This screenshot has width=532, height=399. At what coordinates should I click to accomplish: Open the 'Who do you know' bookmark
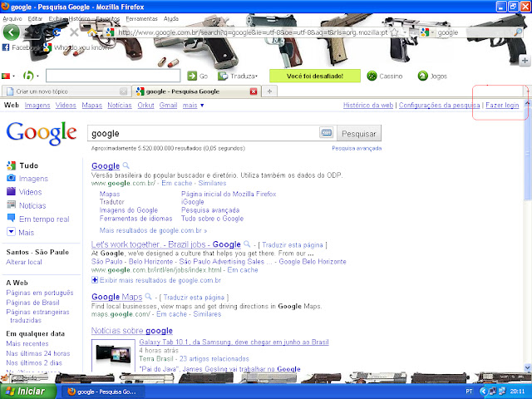point(77,47)
